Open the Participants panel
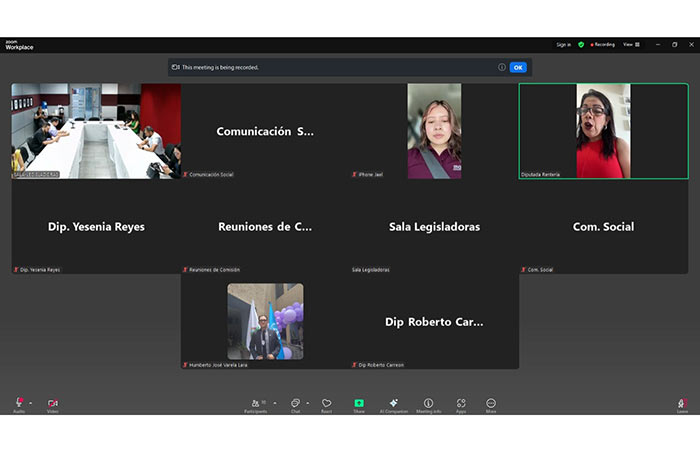 click(x=258, y=403)
